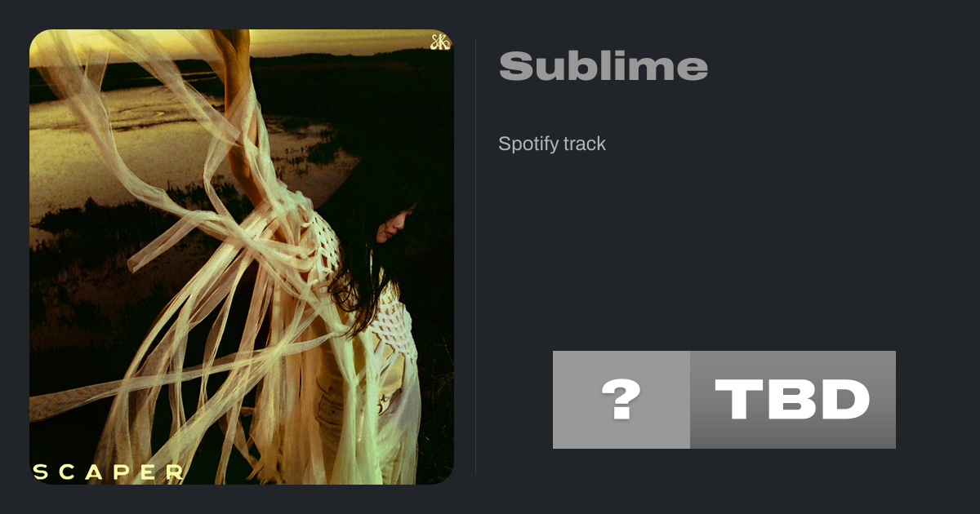The height and width of the screenshot is (514, 980).
Task: Click the letter S of SCAPER
Action: (x=38, y=472)
